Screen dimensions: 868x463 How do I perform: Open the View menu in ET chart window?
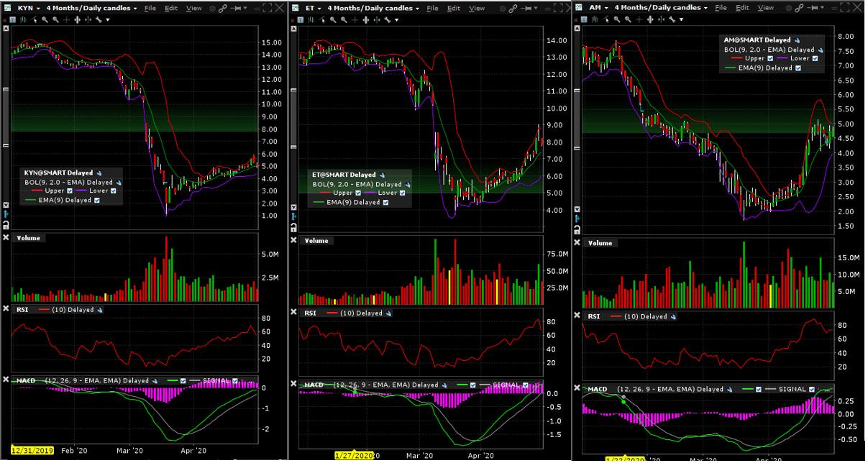point(477,9)
